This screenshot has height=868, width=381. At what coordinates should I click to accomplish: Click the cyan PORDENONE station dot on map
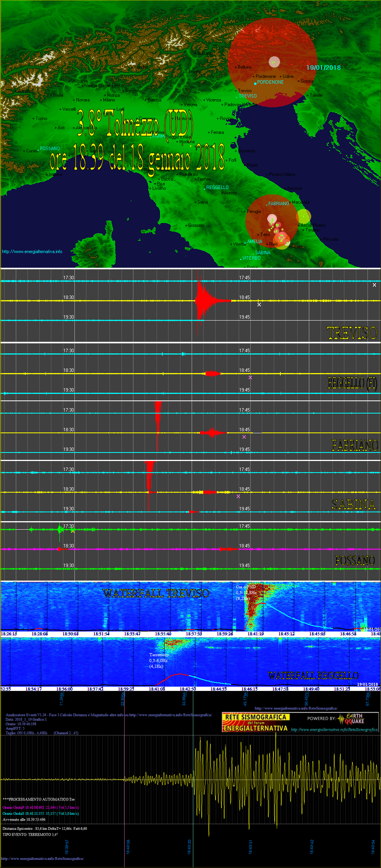(255, 83)
